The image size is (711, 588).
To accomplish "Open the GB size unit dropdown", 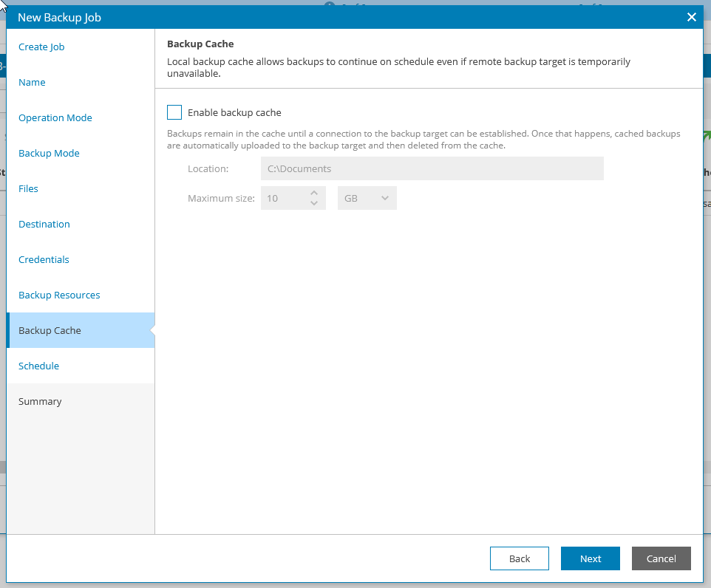I will point(367,197).
